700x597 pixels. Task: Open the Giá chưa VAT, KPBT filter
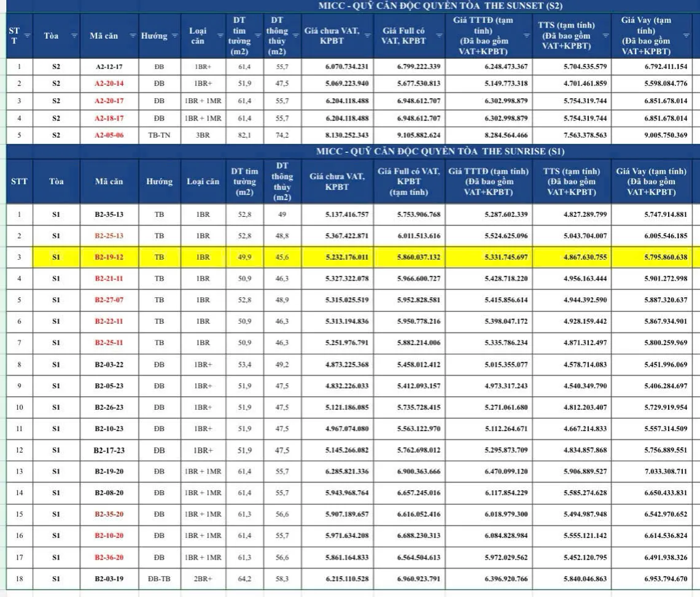[x=368, y=36]
